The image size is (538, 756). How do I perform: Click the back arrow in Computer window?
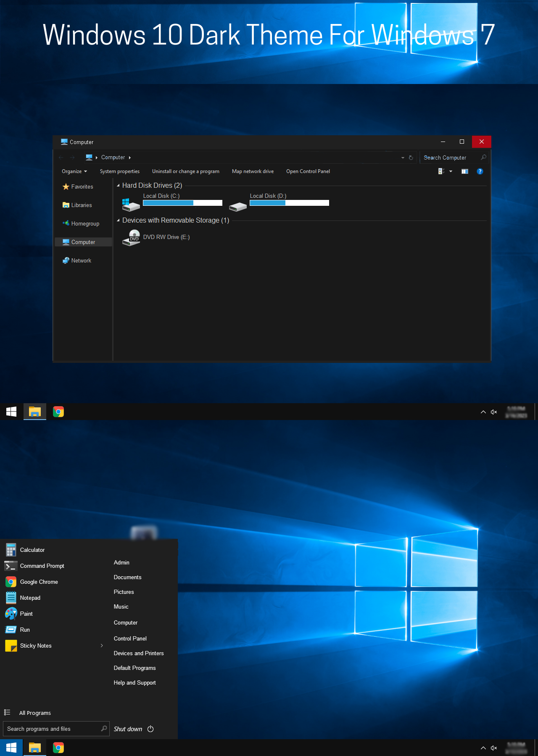coord(61,157)
